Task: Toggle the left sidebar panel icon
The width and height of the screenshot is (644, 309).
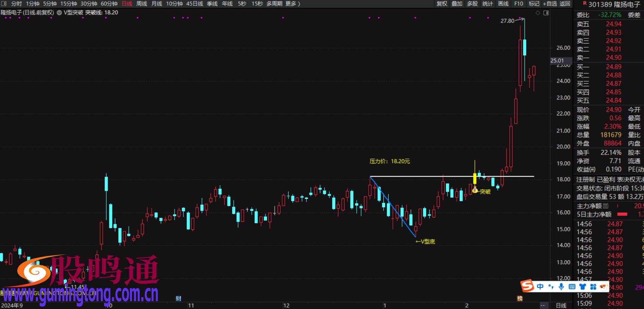Action: [4, 4]
